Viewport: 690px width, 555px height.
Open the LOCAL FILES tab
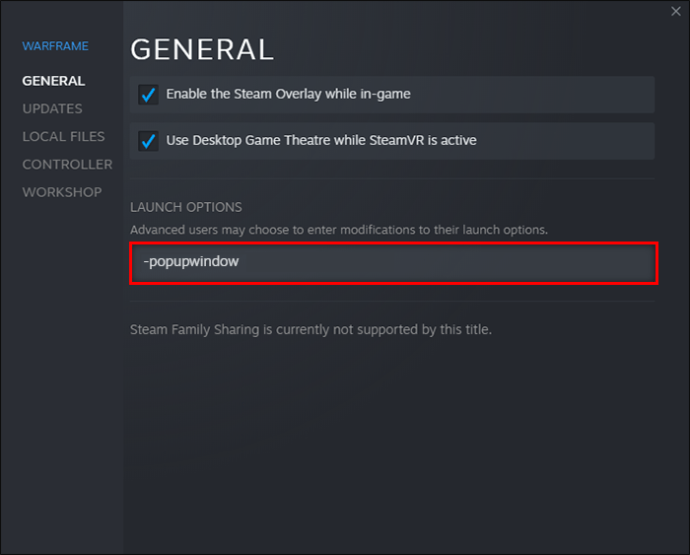63,136
